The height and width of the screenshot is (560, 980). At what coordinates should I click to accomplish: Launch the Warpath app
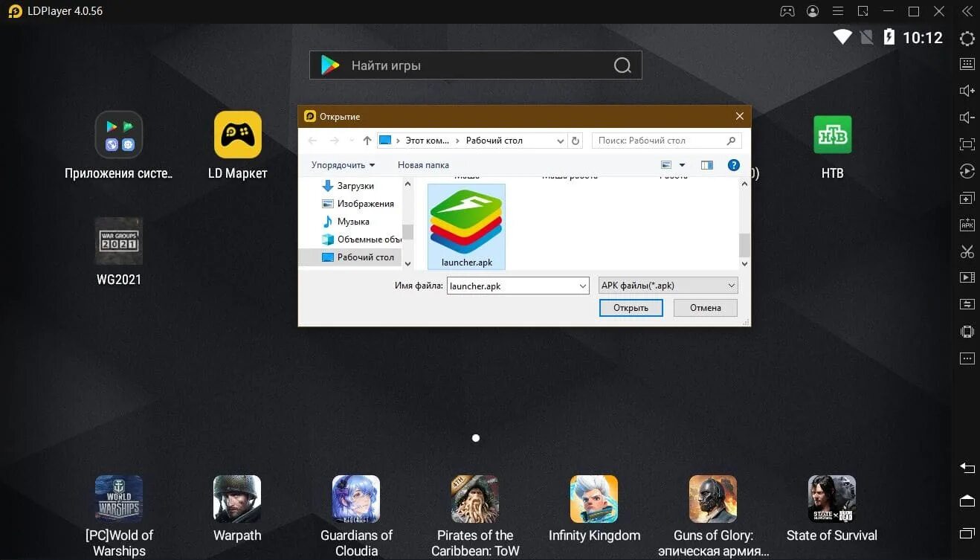coord(237,508)
